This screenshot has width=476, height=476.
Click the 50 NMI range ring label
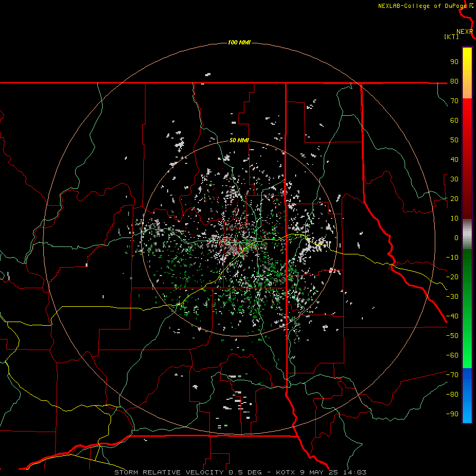(x=239, y=140)
